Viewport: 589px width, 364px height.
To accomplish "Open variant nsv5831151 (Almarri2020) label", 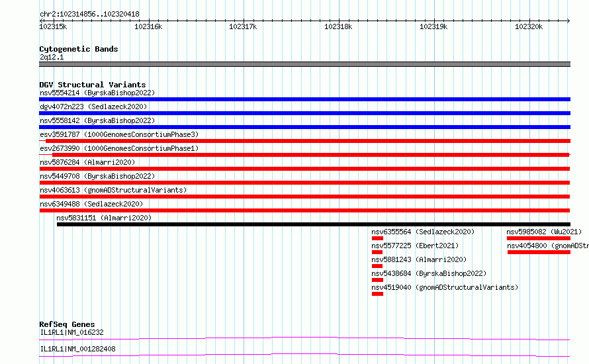I will pos(104,218).
